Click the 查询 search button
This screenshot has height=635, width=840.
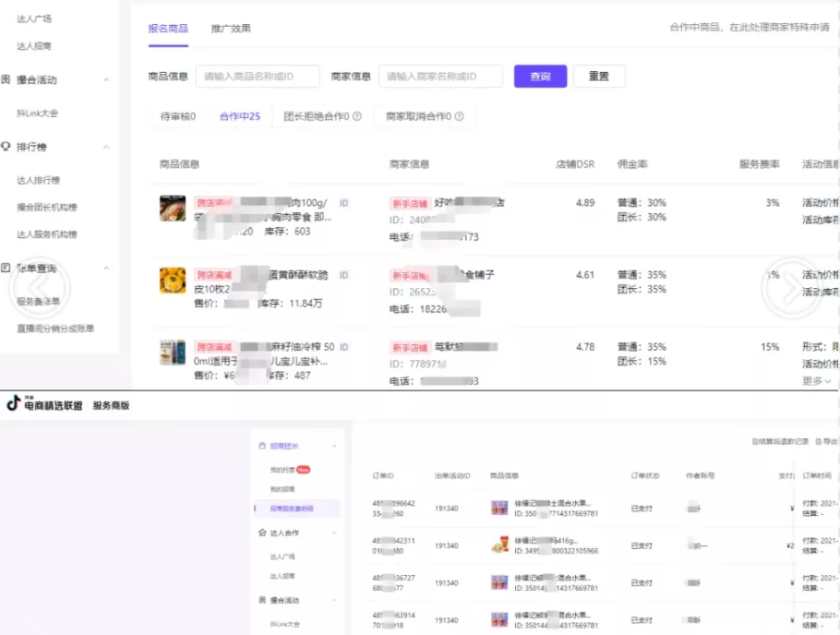pos(540,76)
